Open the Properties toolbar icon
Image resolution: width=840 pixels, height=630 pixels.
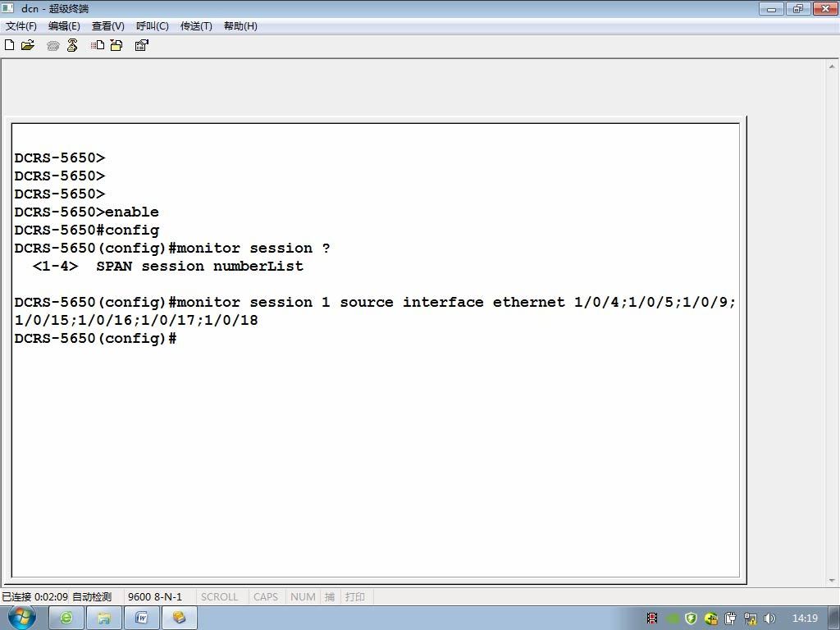141,45
